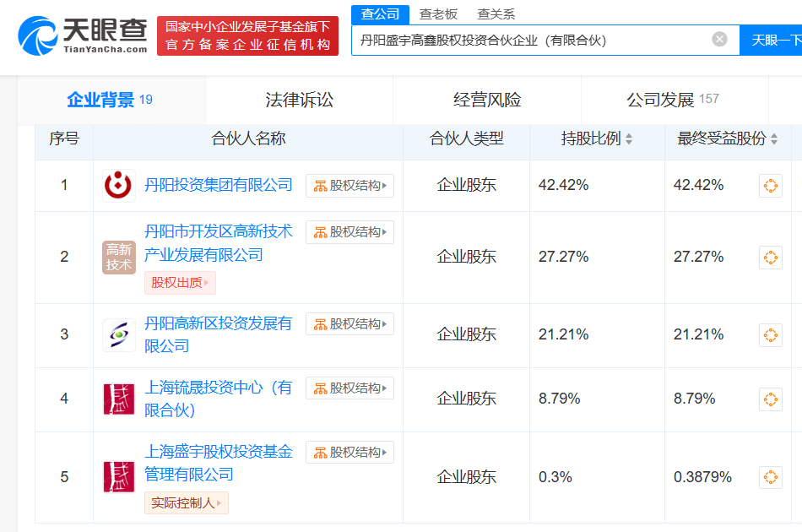The width and height of the screenshot is (802, 532).
Task: Open the 企业背景 tab
Action: pos(110,100)
